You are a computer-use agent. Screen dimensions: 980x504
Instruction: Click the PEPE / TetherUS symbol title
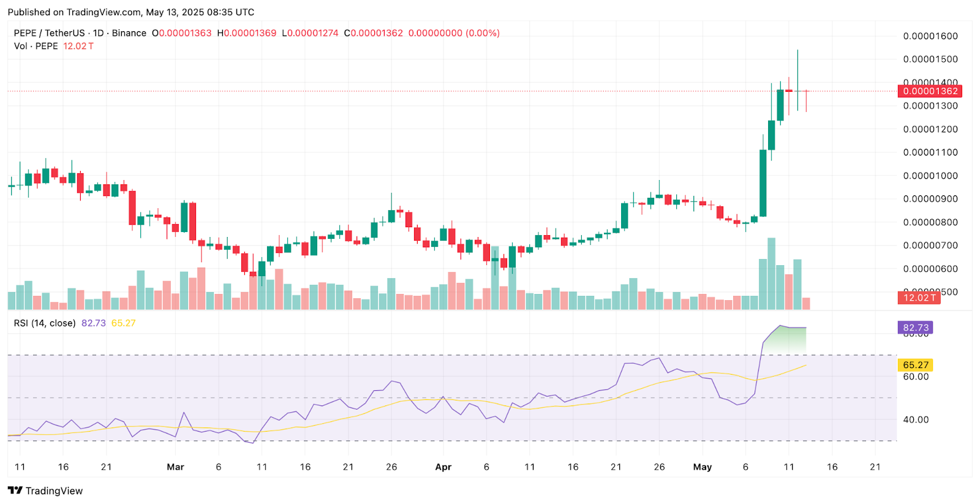pos(49,33)
